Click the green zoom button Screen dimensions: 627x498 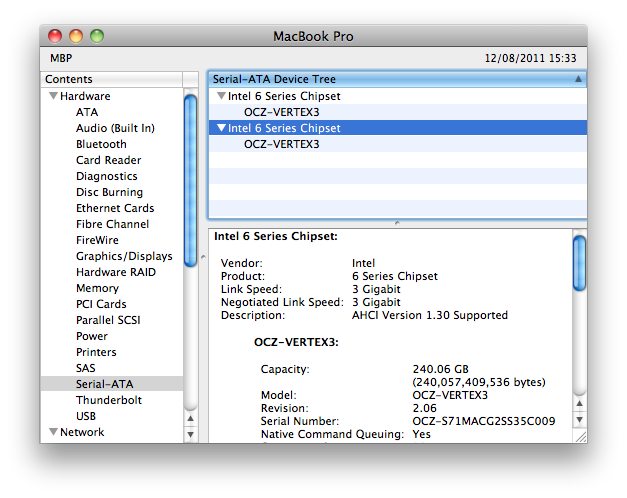(97, 36)
